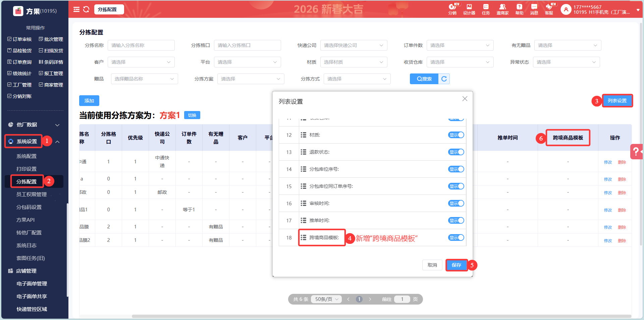Click the drag handle for 分包库位序号 row
This screenshot has width=644, height=320.
303,169
